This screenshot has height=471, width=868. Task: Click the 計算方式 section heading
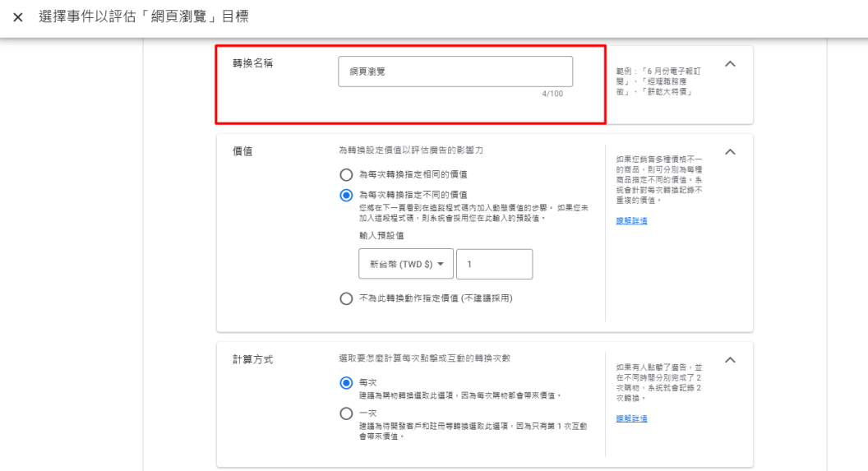coord(253,359)
